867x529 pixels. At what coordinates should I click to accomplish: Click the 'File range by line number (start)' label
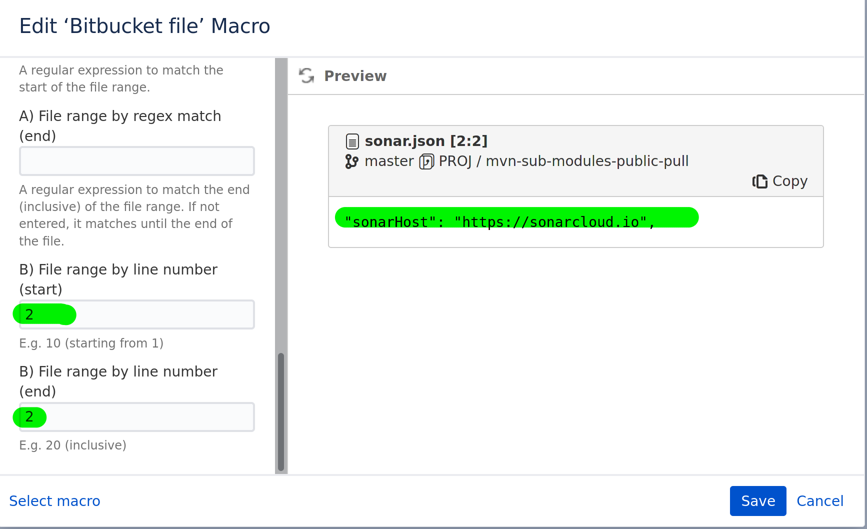click(x=118, y=279)
